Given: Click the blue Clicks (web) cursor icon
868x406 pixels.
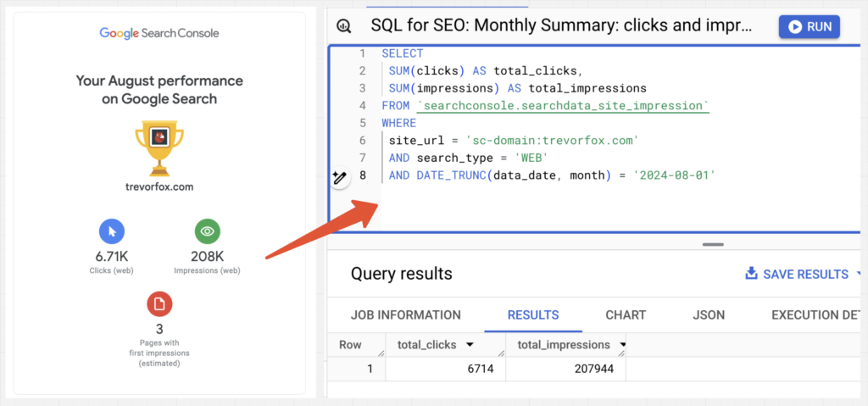Looking at the screenshot, I should pos(112,231).
